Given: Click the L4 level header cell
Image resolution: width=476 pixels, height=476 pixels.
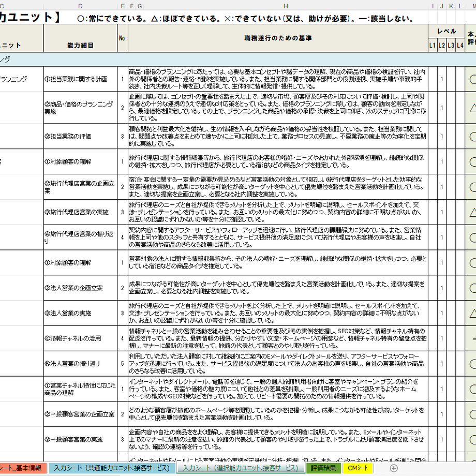Looking at the screenshot, I should 460,46.
